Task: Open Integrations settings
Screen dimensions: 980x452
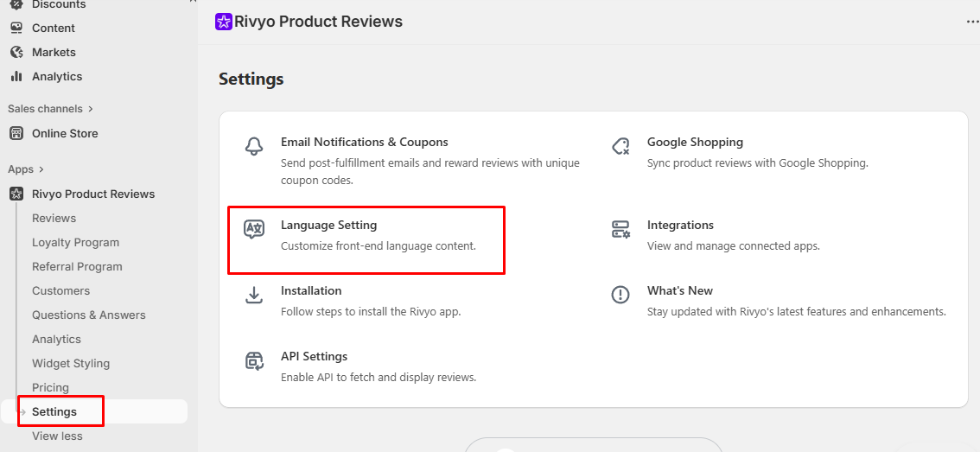Action: (x=680, y=225)
